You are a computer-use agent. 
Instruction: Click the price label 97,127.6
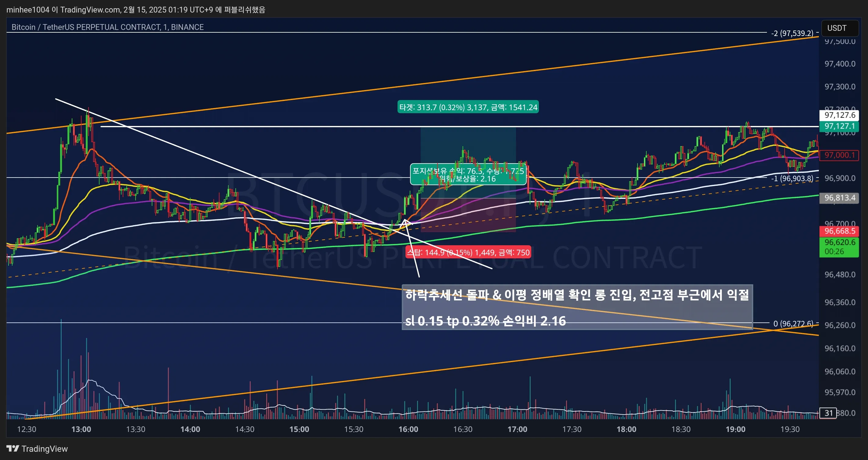point(839,115)
